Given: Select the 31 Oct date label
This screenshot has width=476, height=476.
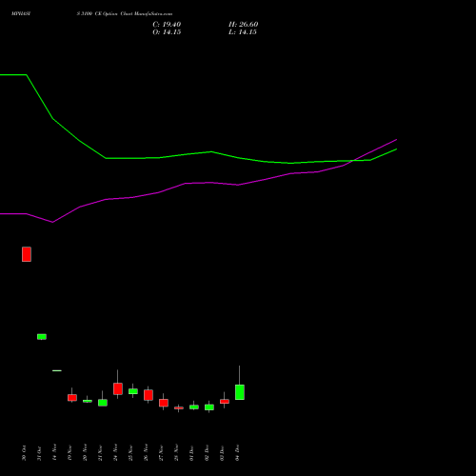Looking at the screenshot, I should [x=39, y=453].
